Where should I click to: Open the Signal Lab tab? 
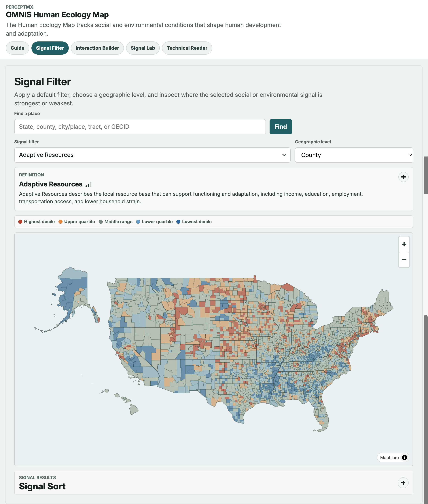[x=143, y=48]
